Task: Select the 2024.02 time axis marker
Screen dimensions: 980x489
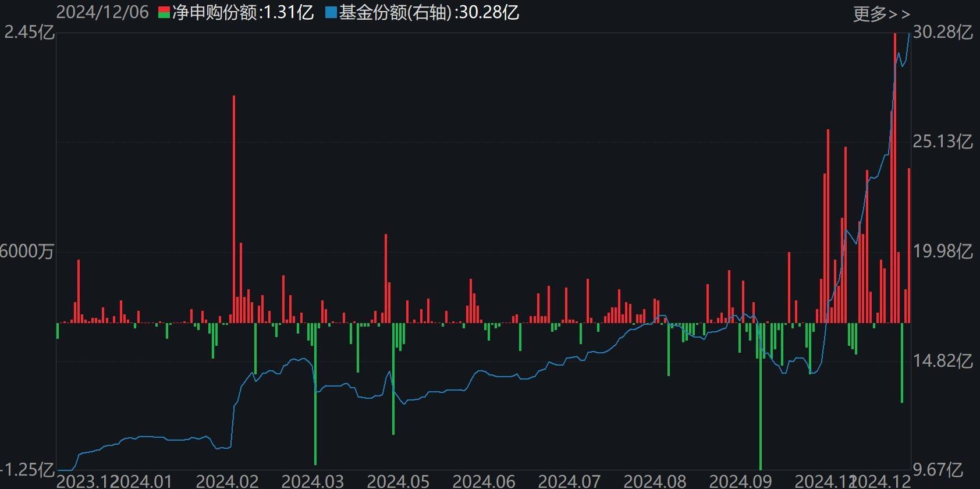Action: coord(227,481)
